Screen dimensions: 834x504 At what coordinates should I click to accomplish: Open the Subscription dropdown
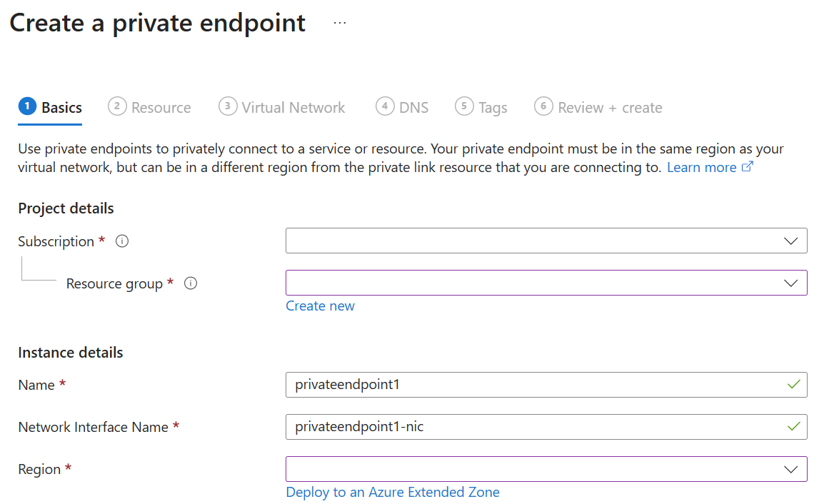[790, 241]
